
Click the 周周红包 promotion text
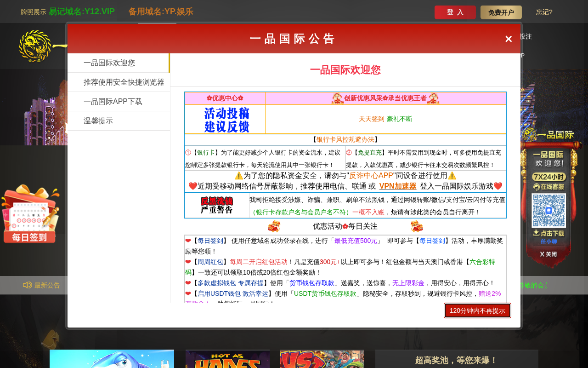[210, 262]
